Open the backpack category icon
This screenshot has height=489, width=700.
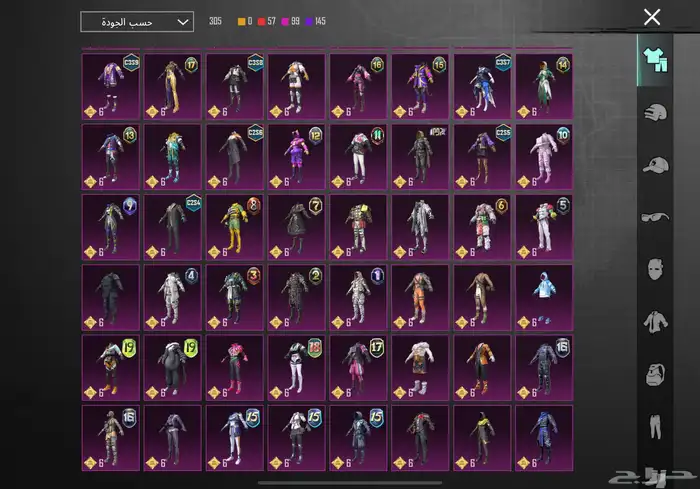pyautogui.click(x=654, y=375)
